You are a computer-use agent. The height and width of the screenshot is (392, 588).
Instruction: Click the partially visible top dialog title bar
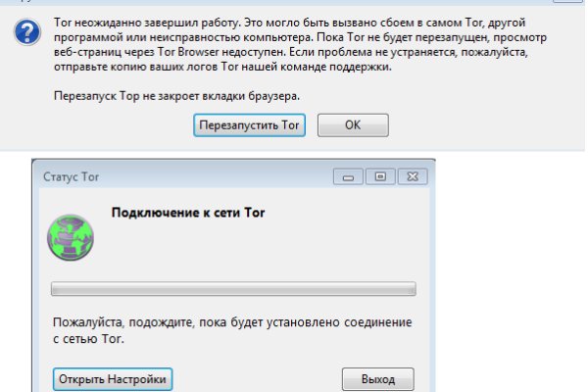[x=294, y=3]
